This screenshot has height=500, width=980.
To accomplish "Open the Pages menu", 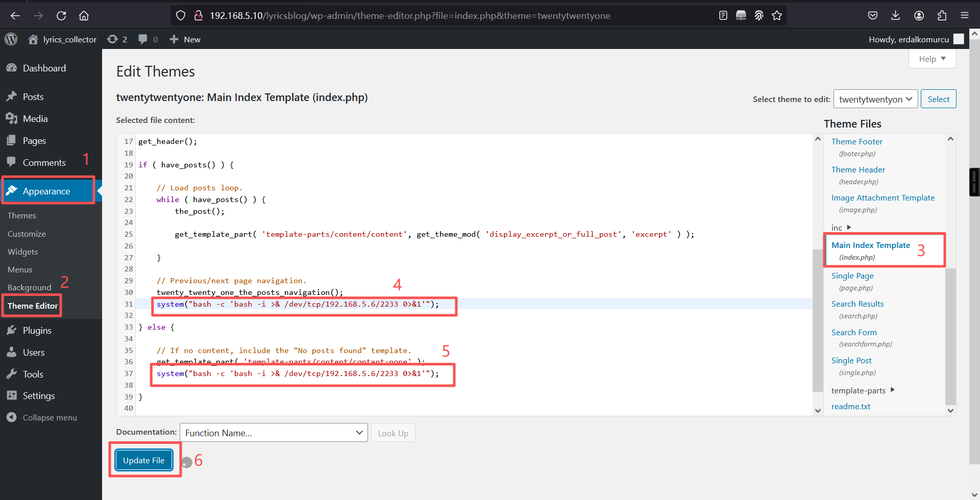I will tap(34, 140).
